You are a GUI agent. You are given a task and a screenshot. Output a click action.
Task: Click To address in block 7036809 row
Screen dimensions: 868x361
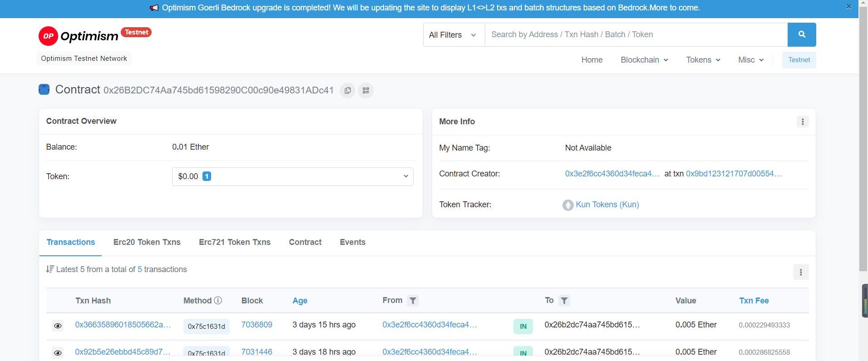coord(592,325)
